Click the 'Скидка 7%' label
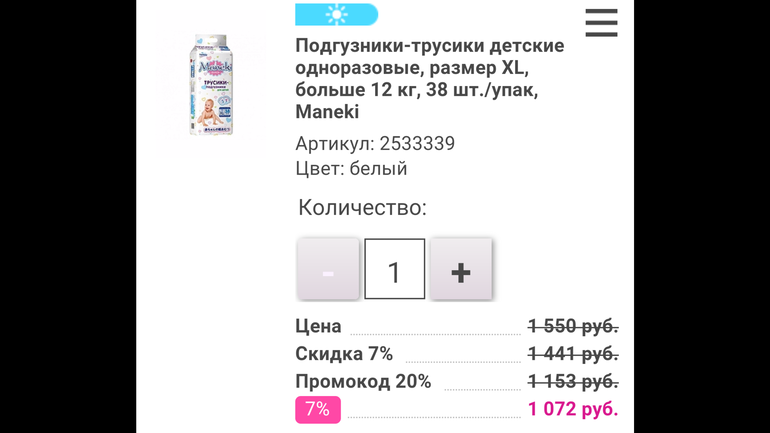770x433 pixels. [344, 354]
